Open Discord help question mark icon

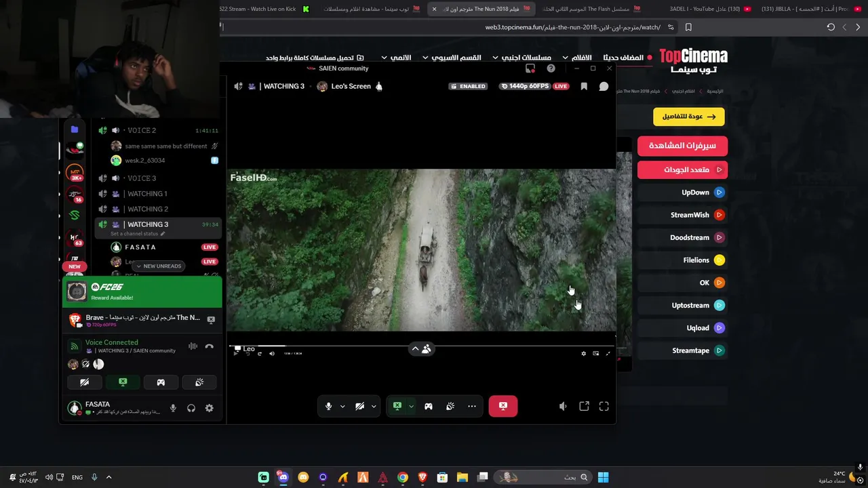(551, 68)
